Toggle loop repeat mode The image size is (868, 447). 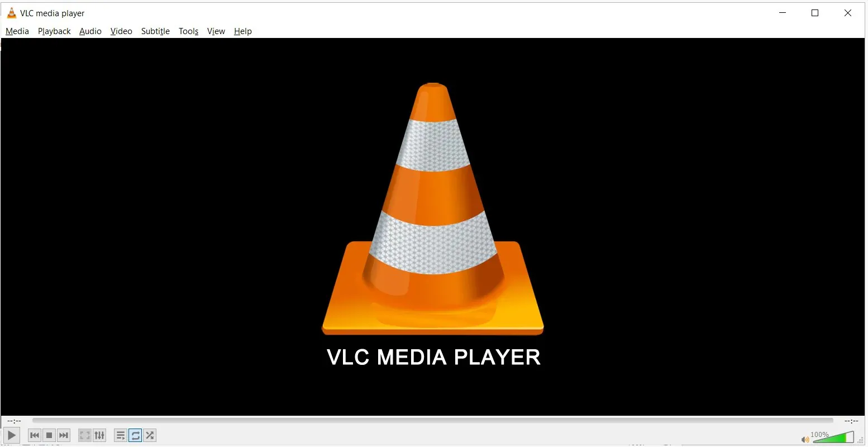pyautogui.click(x=135, y=435)
